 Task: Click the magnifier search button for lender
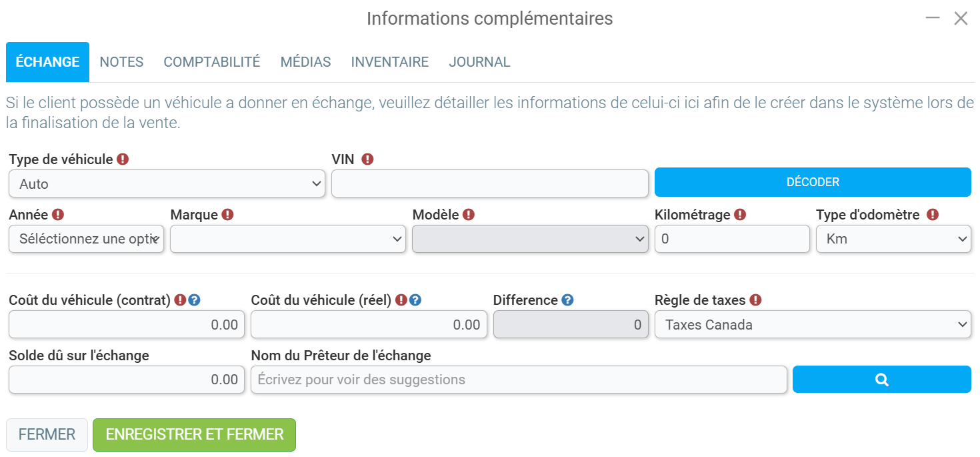881,380
